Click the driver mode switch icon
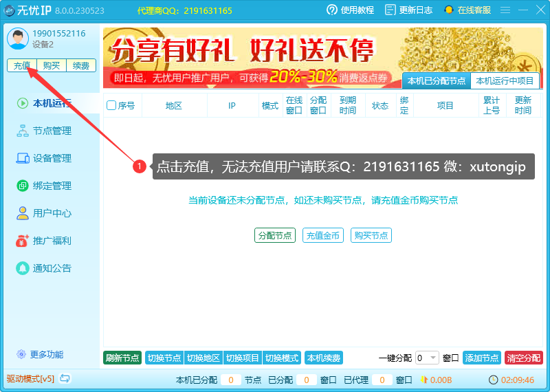550x392 pixels. [65, 379]
